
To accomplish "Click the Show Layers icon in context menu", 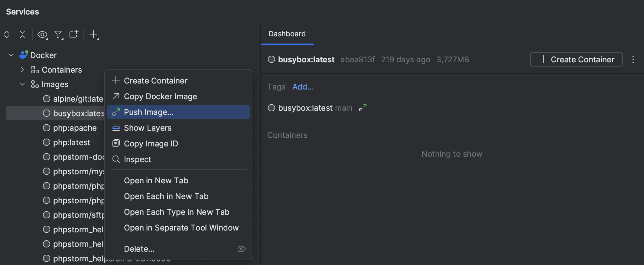I will point(116,128).
